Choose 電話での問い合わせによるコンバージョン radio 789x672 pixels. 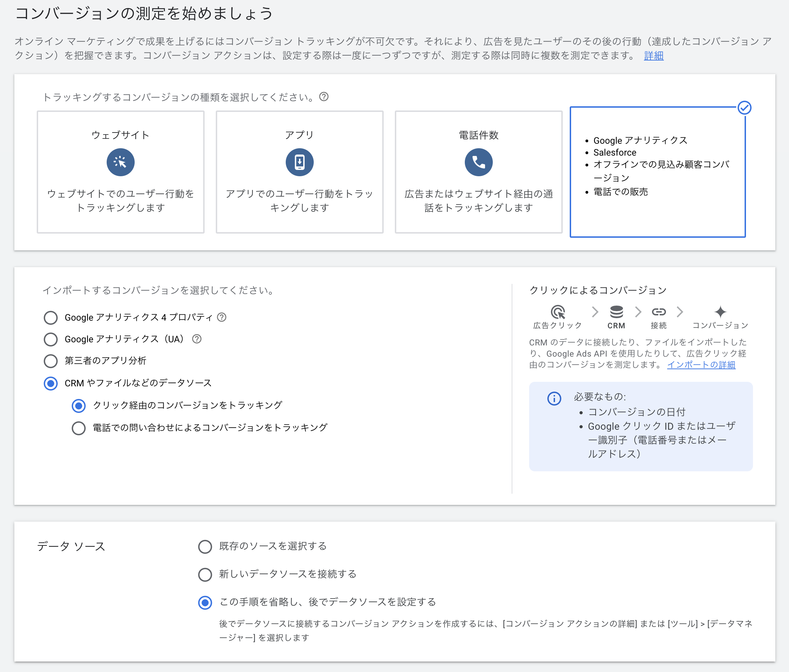tap(78, 428)
